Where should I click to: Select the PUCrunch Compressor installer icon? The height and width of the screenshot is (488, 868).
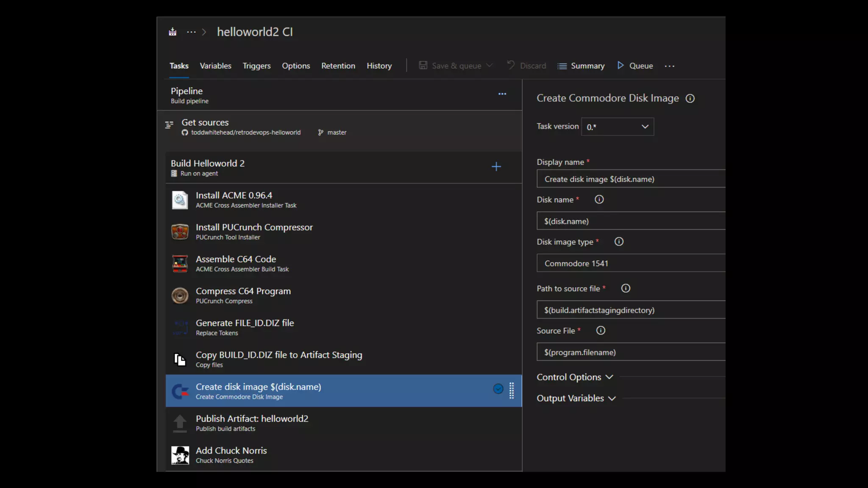180,232
